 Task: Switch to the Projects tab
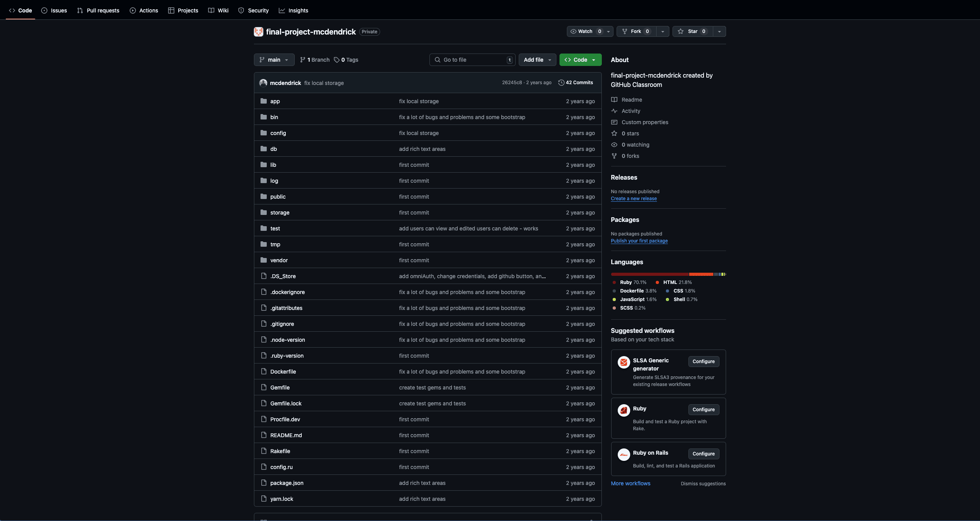[x=183, y=10]
